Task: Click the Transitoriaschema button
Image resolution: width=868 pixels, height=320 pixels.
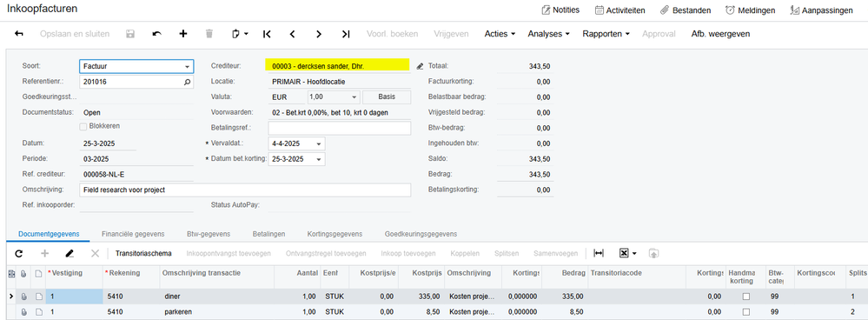Action: [x=143, y=254]
